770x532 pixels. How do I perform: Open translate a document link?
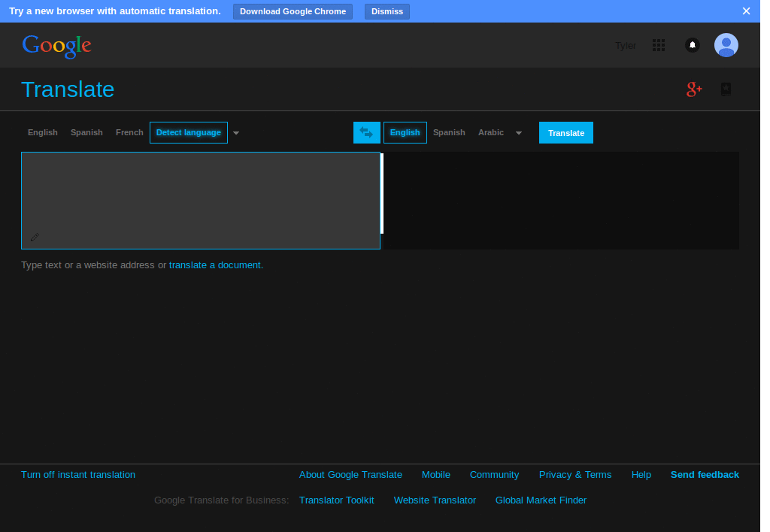tap(216, 265)
